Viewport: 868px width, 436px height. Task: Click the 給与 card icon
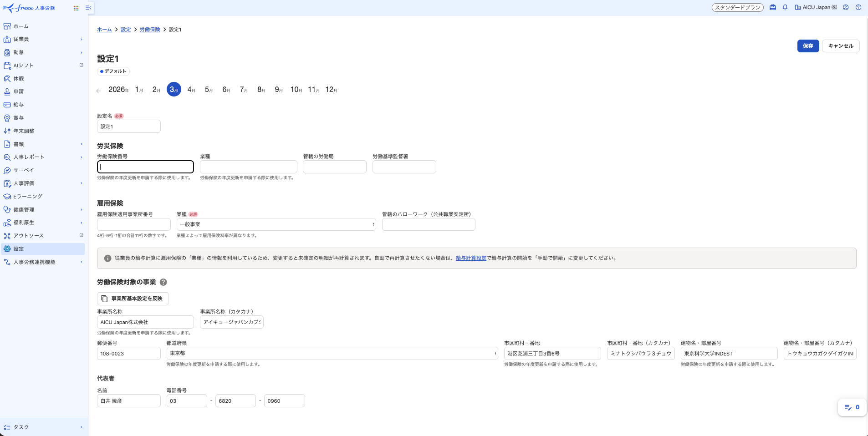point(7,105)
